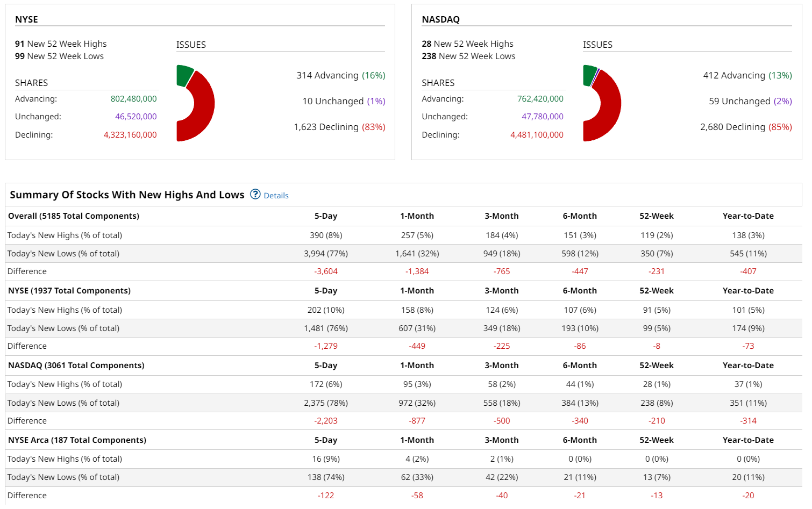The image size is (812, 509).
Task: Click '28 New 52 Week Highs' under NASDAQ
Action: [x=467, y=44]
